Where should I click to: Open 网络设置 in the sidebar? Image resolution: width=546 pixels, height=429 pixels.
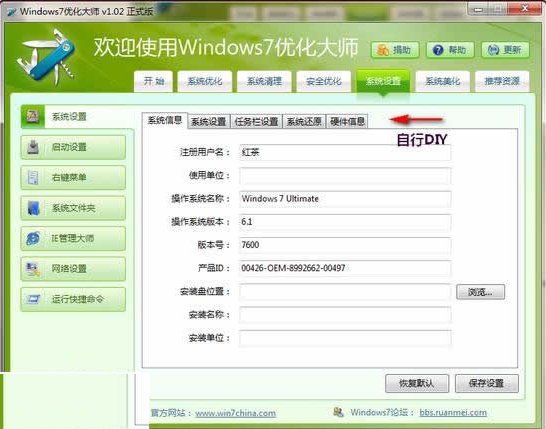tap(73, 269)
